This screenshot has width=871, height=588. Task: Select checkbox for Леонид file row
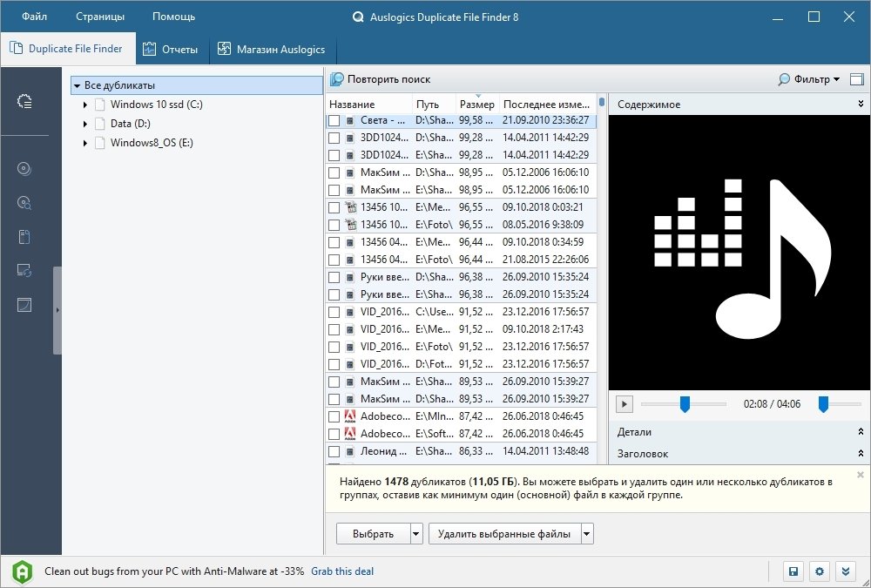pos(334,451)
